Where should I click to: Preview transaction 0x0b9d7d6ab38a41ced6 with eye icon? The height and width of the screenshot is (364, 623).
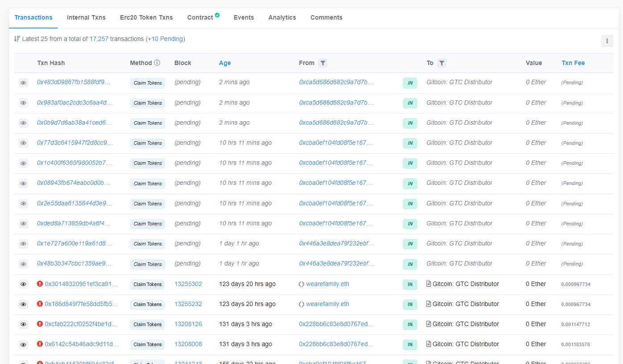23,123
